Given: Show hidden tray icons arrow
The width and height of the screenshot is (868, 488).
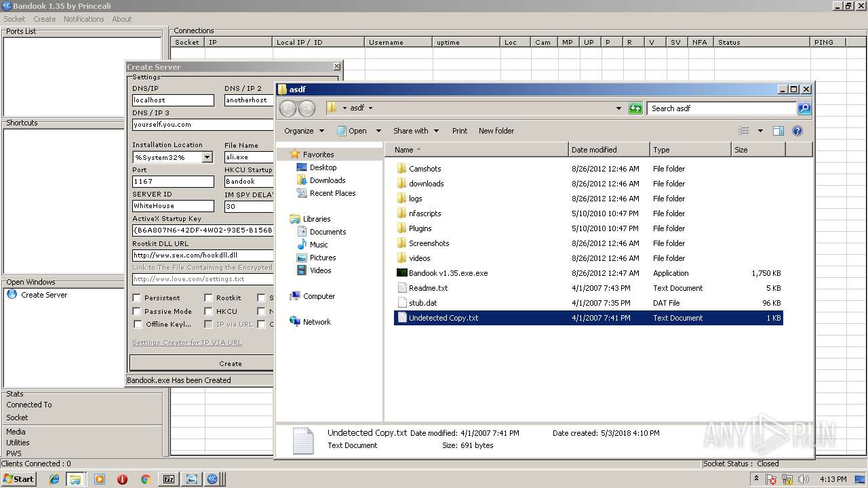Looking at the screenshot, I should (757, 479).
